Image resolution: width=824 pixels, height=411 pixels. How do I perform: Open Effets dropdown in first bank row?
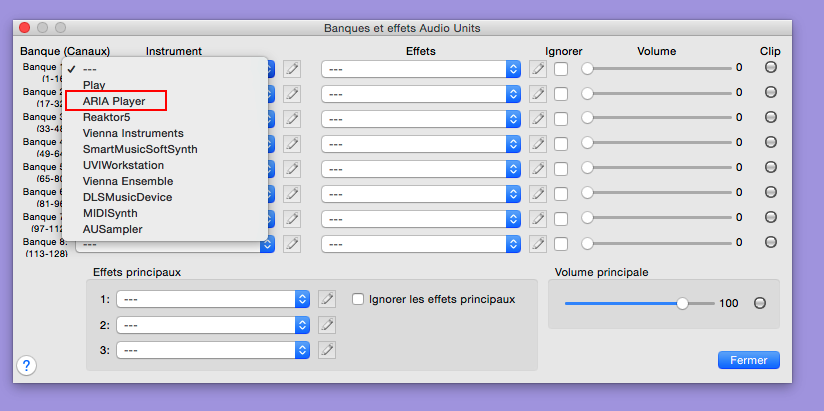click(x=421, y=68)
